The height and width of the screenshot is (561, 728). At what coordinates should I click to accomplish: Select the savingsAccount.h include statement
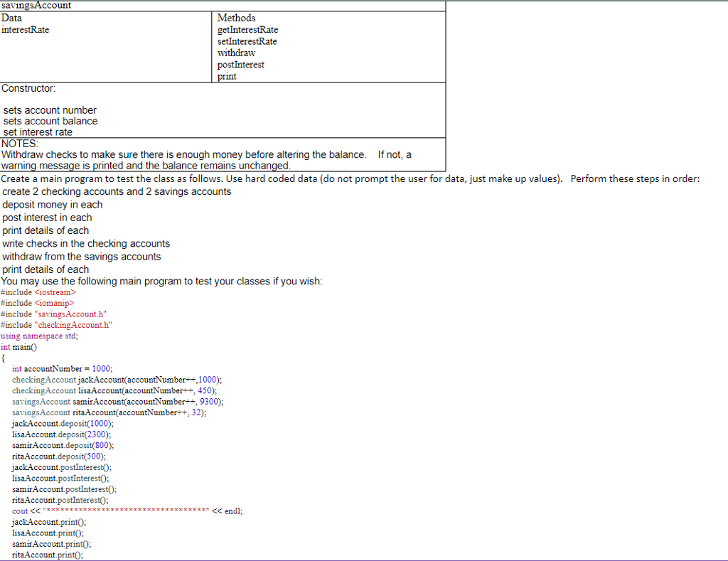pyautogui.click(x=53, y=314)
